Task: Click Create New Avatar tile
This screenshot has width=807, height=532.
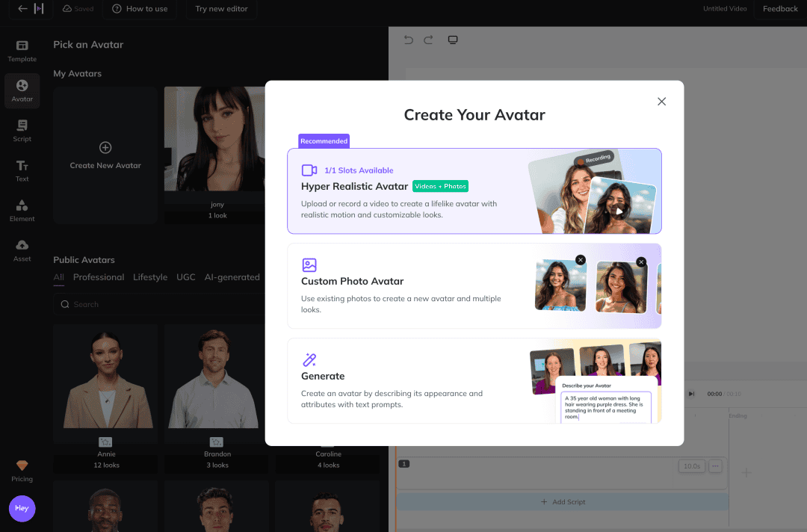Action: (x=105, y=155)
